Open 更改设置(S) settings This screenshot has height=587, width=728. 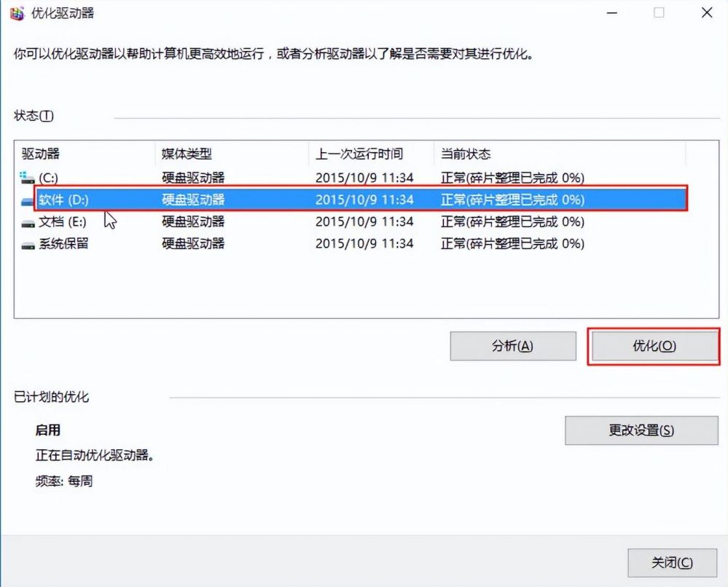641,430
